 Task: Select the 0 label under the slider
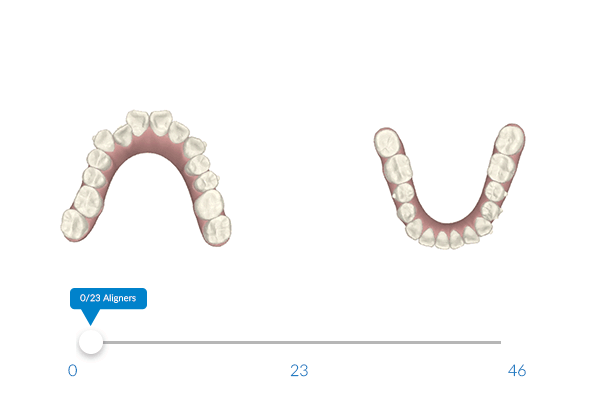73,370
